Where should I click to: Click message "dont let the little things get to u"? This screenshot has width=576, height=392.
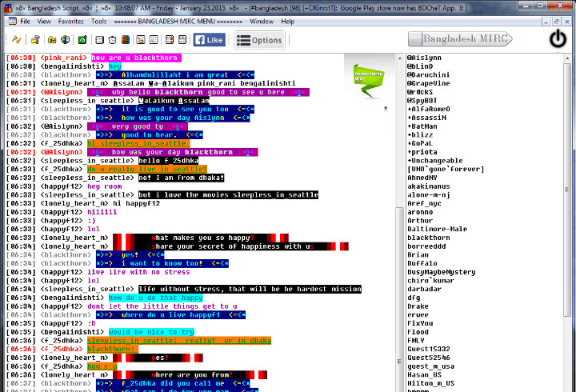[x=162, y=306]
